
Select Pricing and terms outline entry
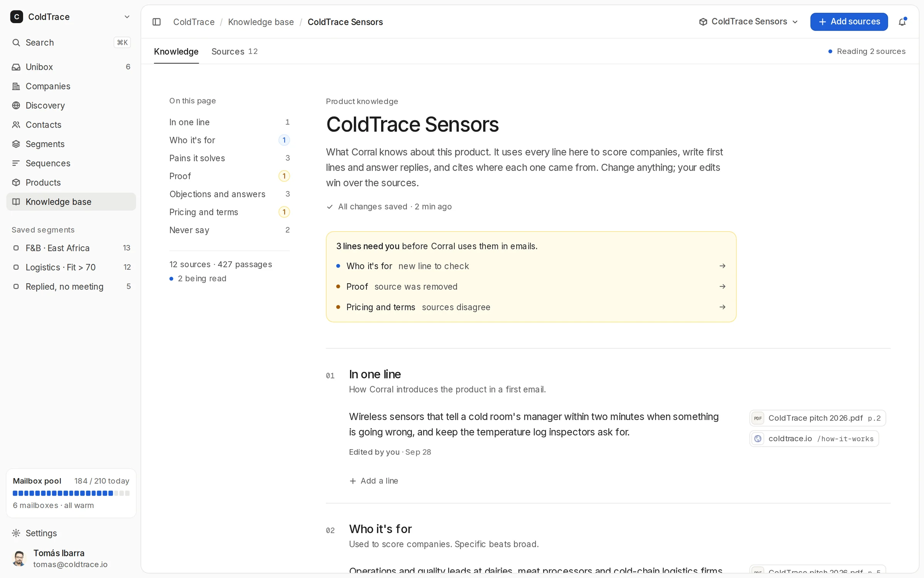click(x=229, y=212)
